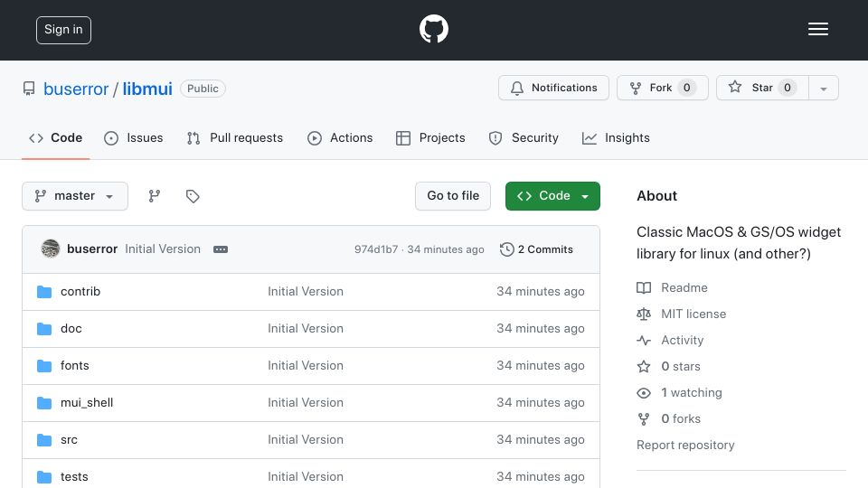This screenshot has height=488, width=868.
Task: Click the tests folder icon
Action: click(44, 477)
